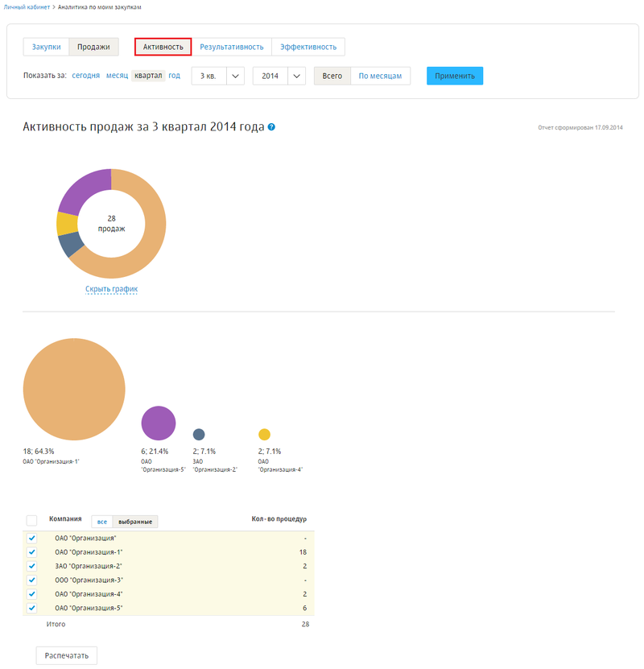Click the purple Организация-5 bubble
644x669 pixels.
158,423
